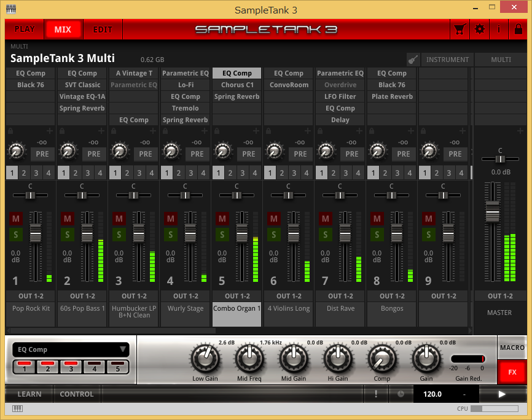Click the tempo sync clock icon

click(401, 394)
